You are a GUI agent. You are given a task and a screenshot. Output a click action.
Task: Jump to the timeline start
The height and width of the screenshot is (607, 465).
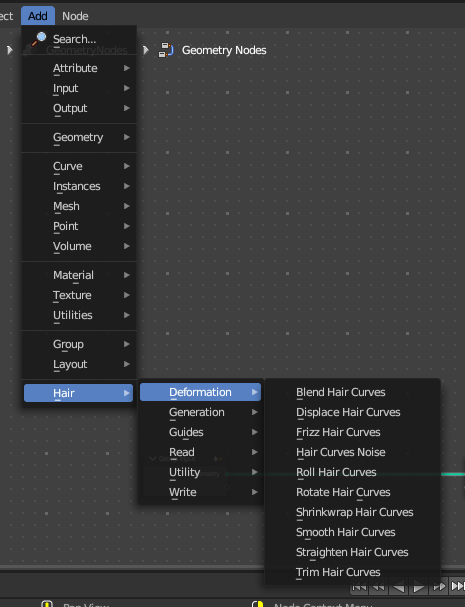pyautogui.click(x=359, y=587)
